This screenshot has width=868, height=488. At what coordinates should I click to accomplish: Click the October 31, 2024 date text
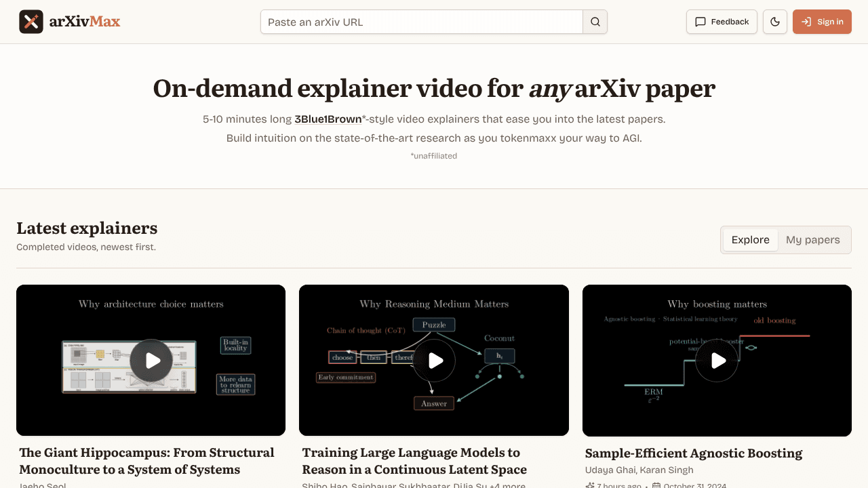695,485
